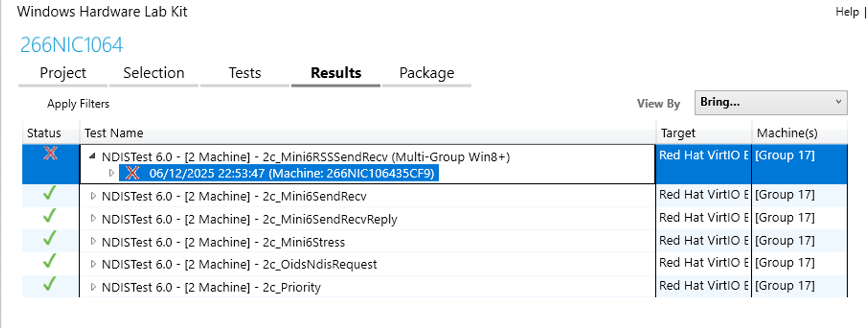Click Apply Filters

pyautogui.click(x=78, y=104)
